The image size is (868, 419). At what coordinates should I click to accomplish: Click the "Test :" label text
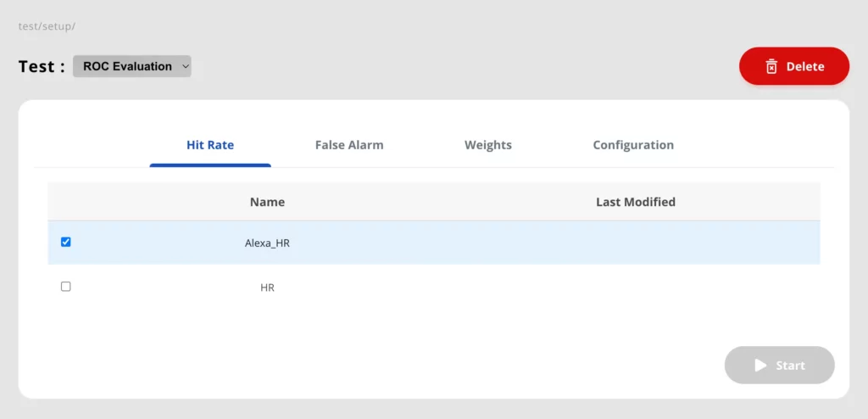[x=42, y=66]
